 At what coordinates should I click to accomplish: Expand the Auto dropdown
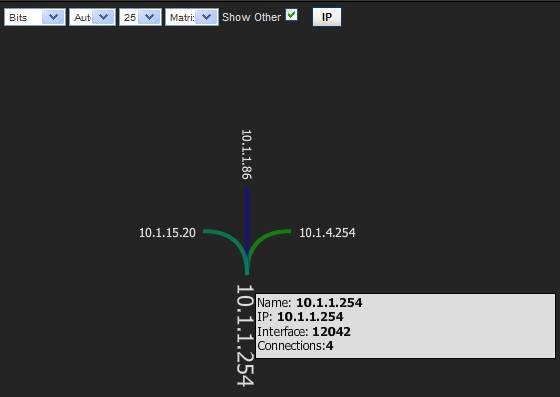pyautogui.click(x=92, y=17)
